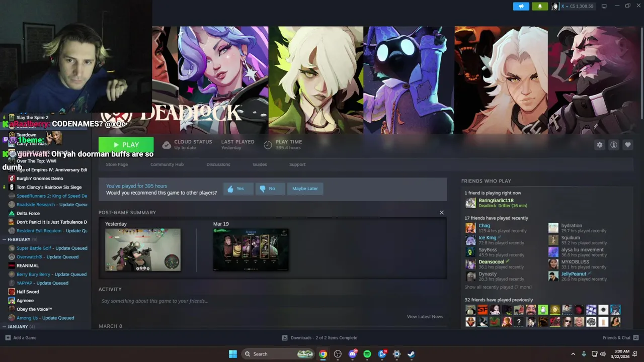Click the microphone tray icon
This screenshot has width=644, height=362.
(584, 354)
